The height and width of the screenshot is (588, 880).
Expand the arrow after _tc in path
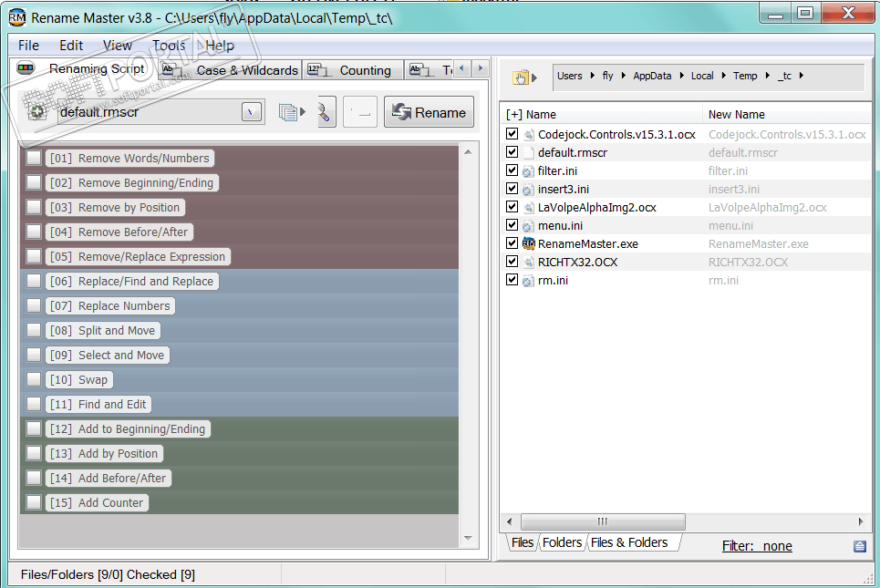pos(802,76)
